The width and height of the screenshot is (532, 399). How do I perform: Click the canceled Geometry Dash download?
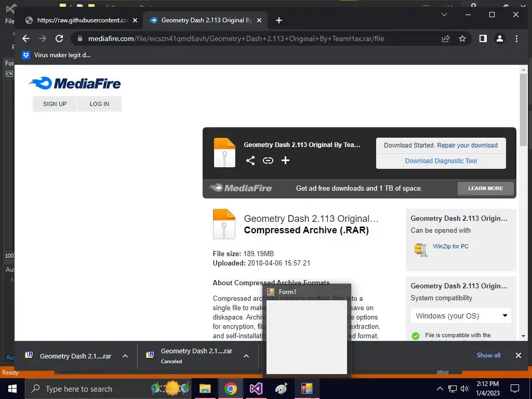point(190,355)
